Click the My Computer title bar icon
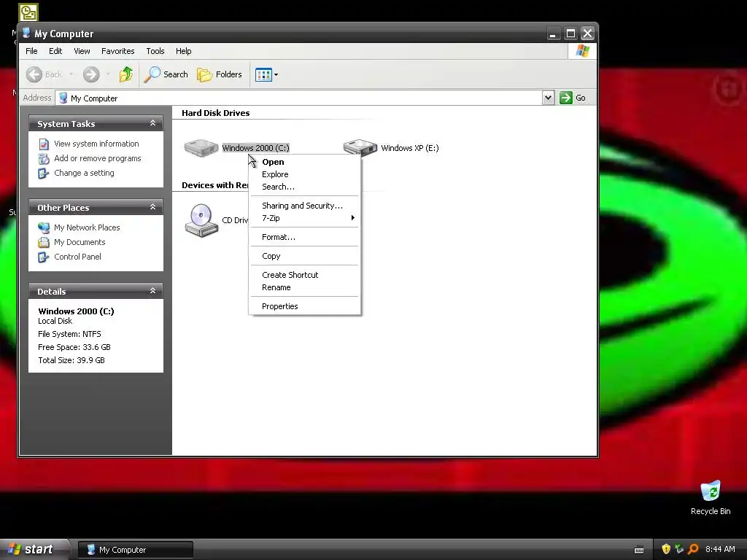Image resolution: width=747 pixels, height=560 pixels. click(x=27, y=34)
